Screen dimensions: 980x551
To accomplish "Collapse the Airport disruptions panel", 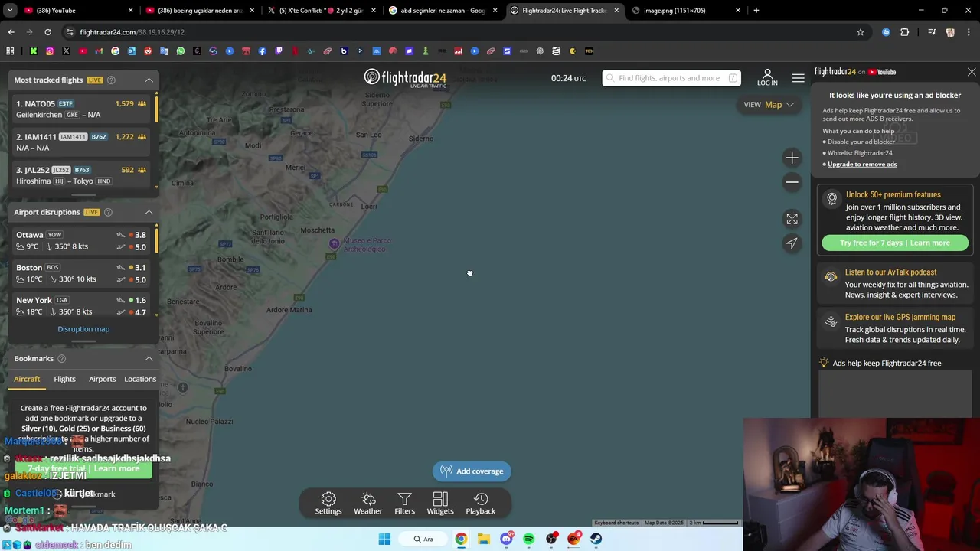I will [149, 212].
